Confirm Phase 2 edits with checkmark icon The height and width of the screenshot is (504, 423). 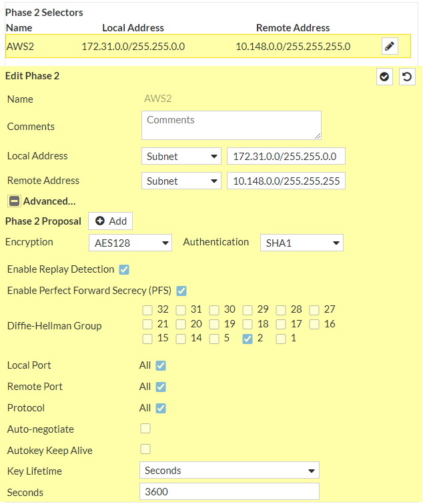(384, 77)
